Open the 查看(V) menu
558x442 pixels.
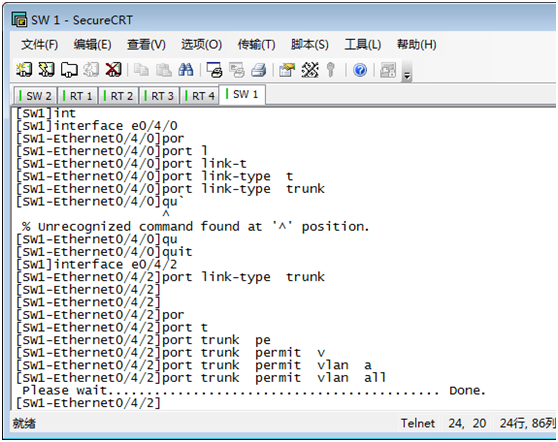pyautogui.click(x=146, y=44)
